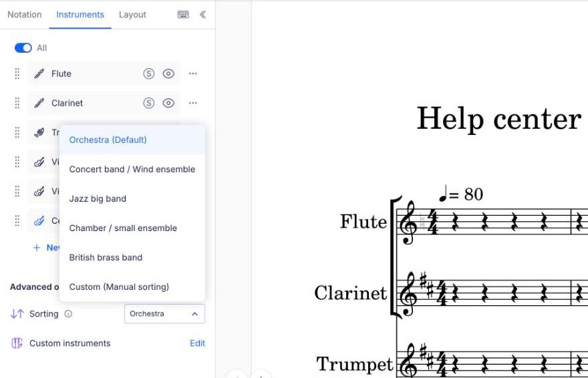Select British brass band sorting
Screen dimensions: 588x378
tap(132, 257)
